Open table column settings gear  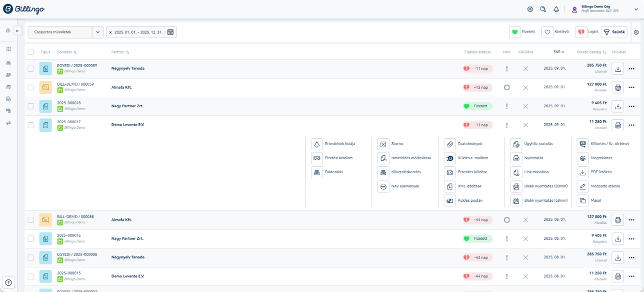tap(636, 32)
